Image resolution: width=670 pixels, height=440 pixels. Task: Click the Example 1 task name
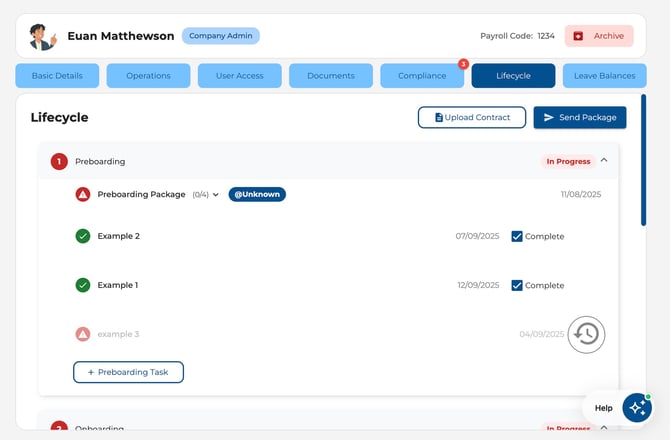coord(118,285)
